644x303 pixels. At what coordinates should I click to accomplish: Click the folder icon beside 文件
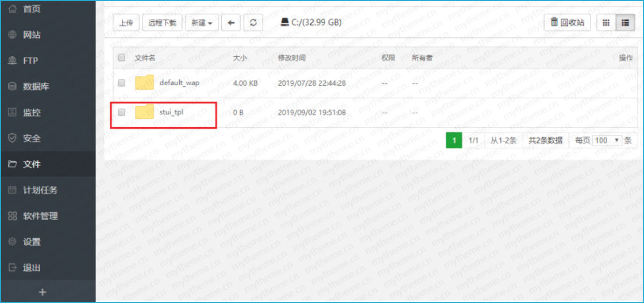(12, 164)
